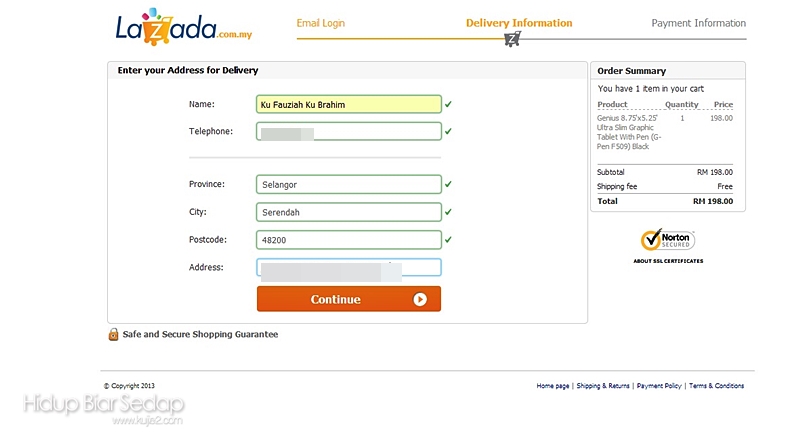Open the Home page footer link
This screenshot has height=436, width=800.
553,386
